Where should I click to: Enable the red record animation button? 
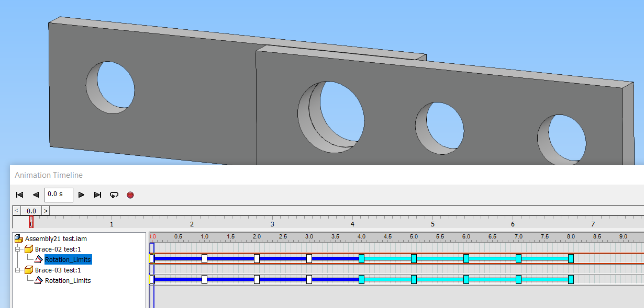(x=130, y=195)
